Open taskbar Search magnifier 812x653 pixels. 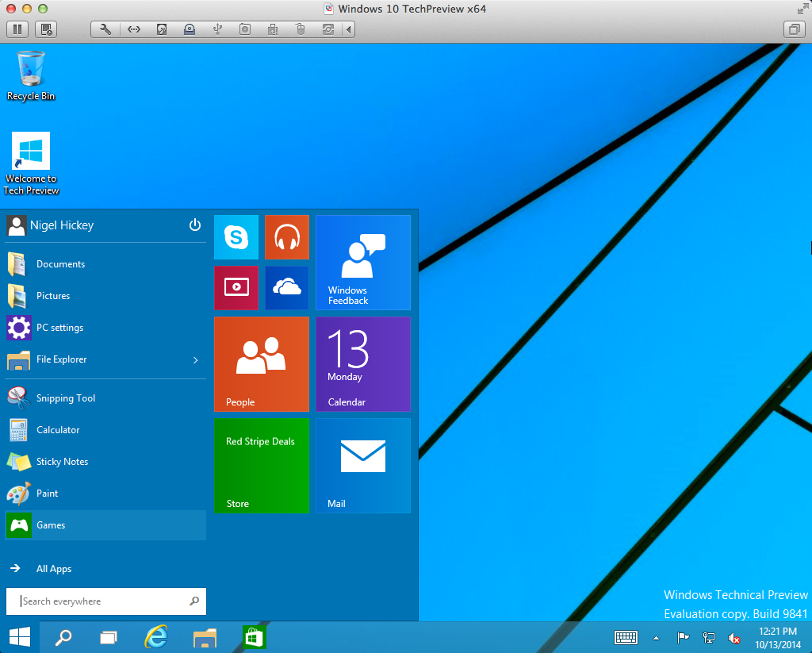point(63,637)
